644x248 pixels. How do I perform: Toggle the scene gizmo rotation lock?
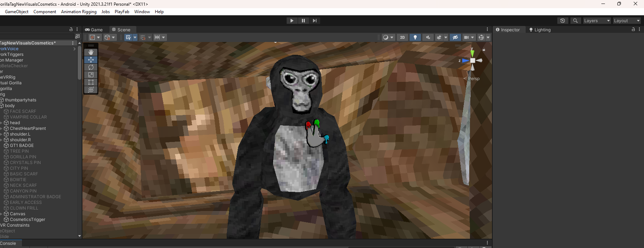click(x=484, y=50)
